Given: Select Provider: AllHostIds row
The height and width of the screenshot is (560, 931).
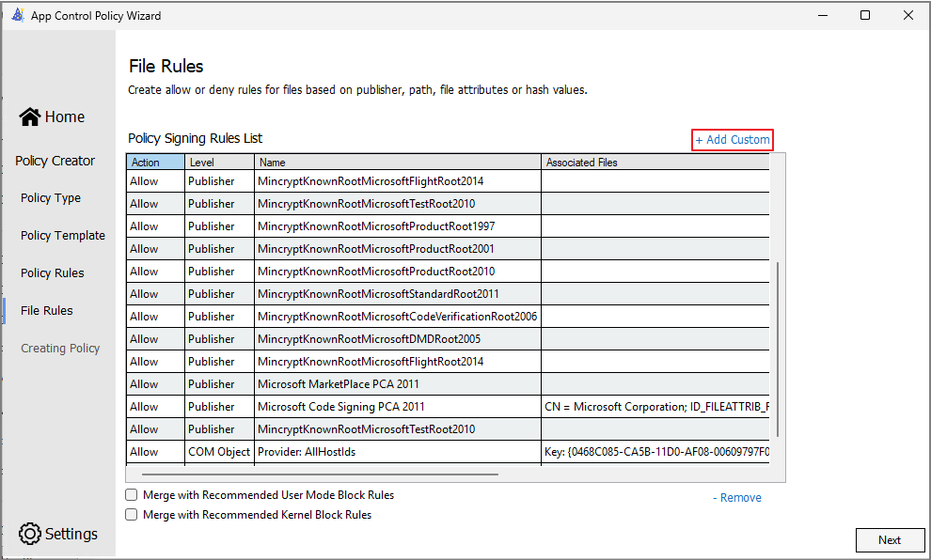Looking at the screenshot, I should click(448, 451).
